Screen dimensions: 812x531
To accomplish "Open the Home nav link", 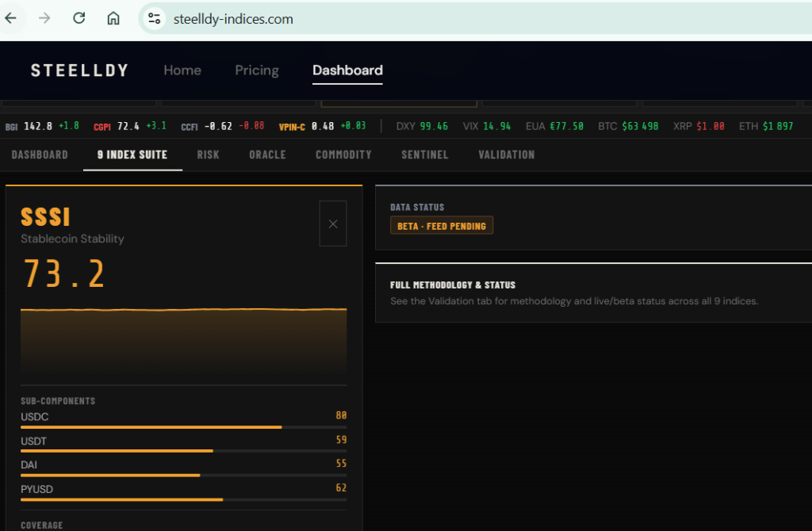I will (x=182, y=71).
